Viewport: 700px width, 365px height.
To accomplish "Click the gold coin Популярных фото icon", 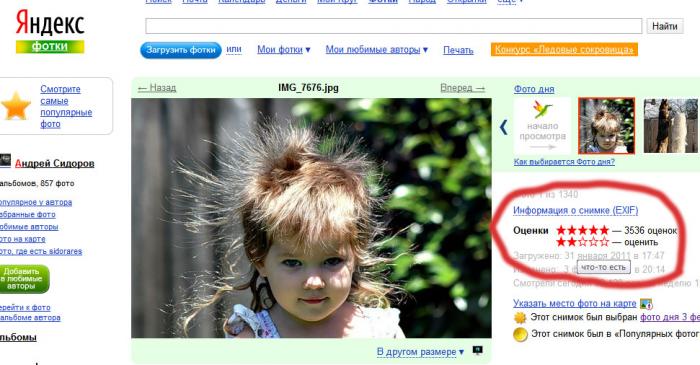I will (x=520, y=334).
